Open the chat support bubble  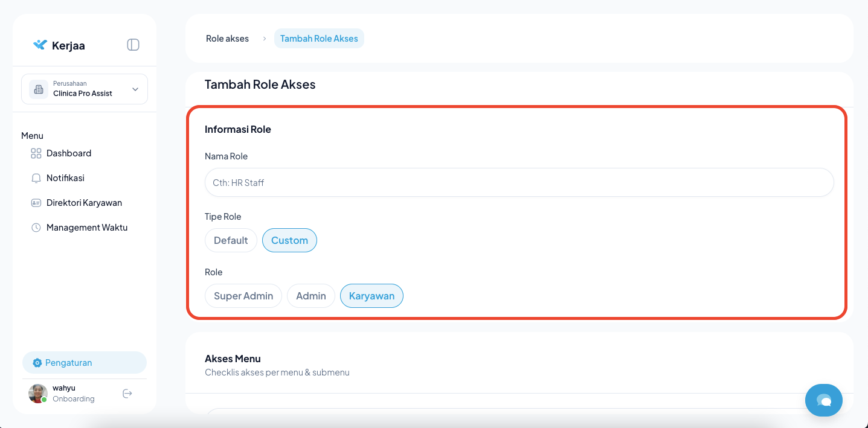coord(823,400)
